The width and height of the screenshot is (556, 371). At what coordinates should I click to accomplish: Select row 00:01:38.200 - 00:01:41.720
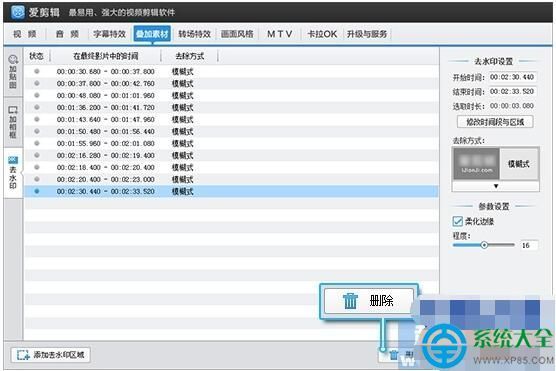point(231,107)
